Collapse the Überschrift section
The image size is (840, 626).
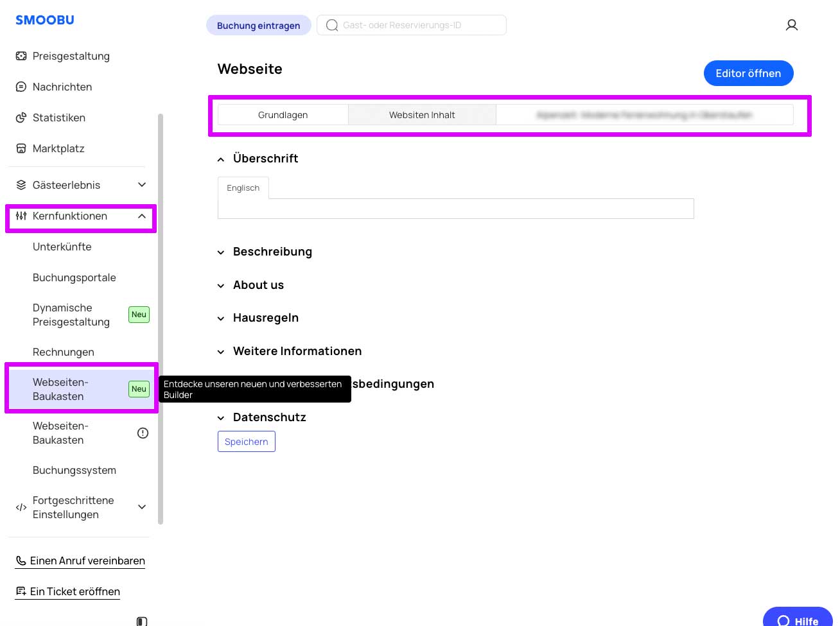tap(221, 159)
